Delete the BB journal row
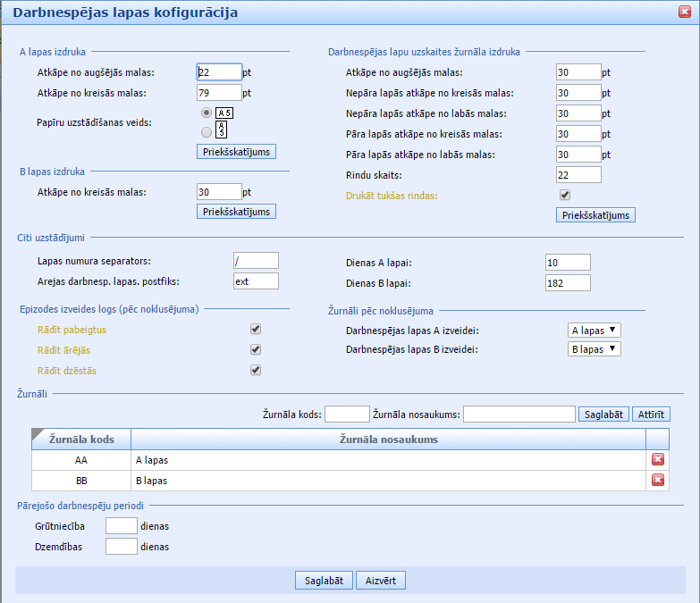Viewport: 700px width, 603px height. (658, 481)
